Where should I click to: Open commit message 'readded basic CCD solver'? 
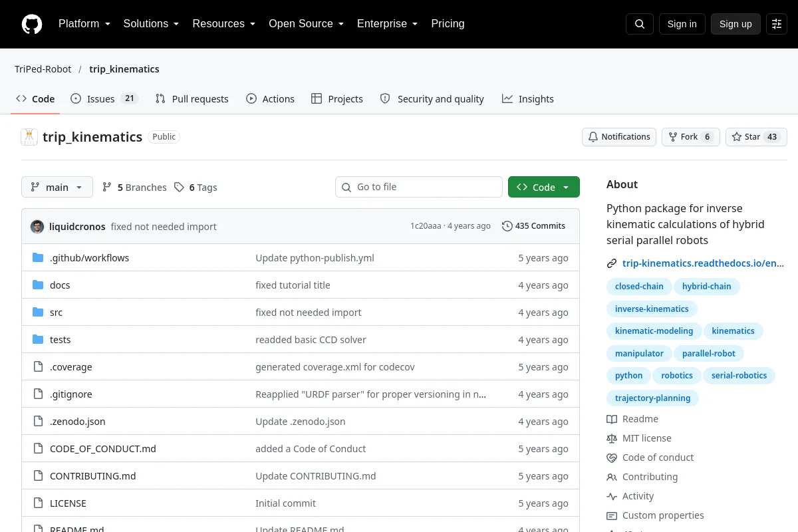pyautogui.click(x=311, y=339)
